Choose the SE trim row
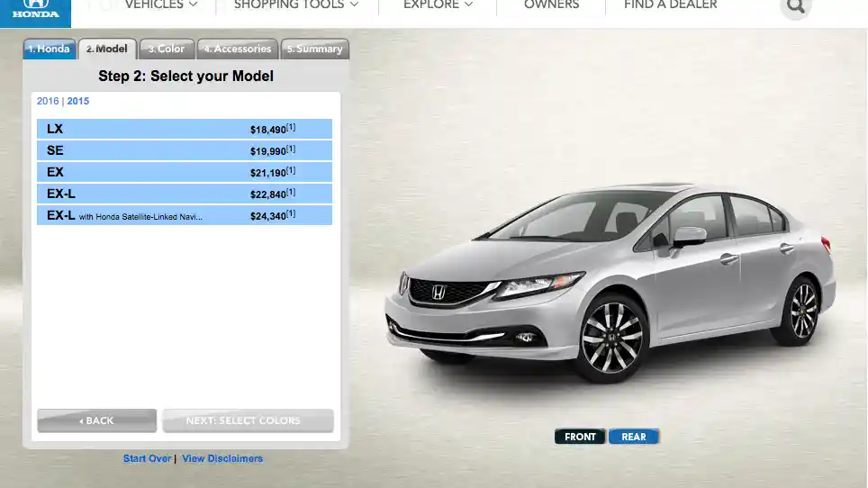Image resolution: width=868 pixels, height=488 pixels. click(185, 150)
